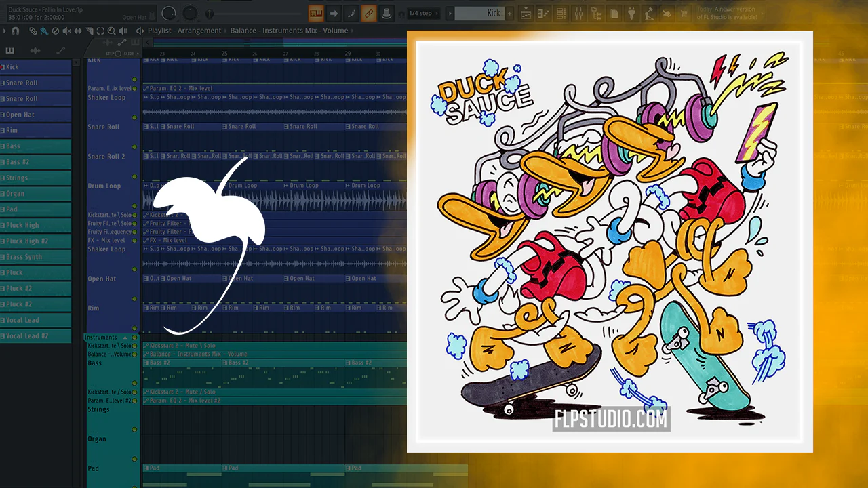Click the documents icon in the top toolbar
868x488 pixels.
pos(614,13)
